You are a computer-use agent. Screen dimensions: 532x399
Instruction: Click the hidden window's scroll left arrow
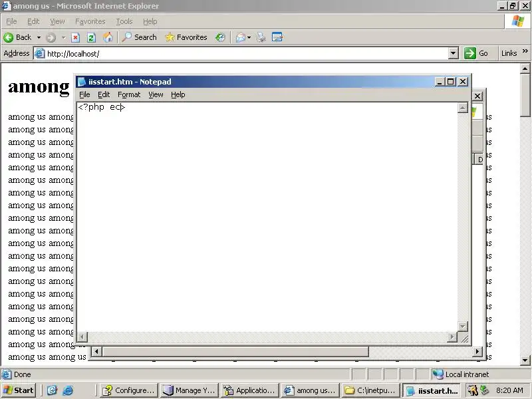(96, 352)
